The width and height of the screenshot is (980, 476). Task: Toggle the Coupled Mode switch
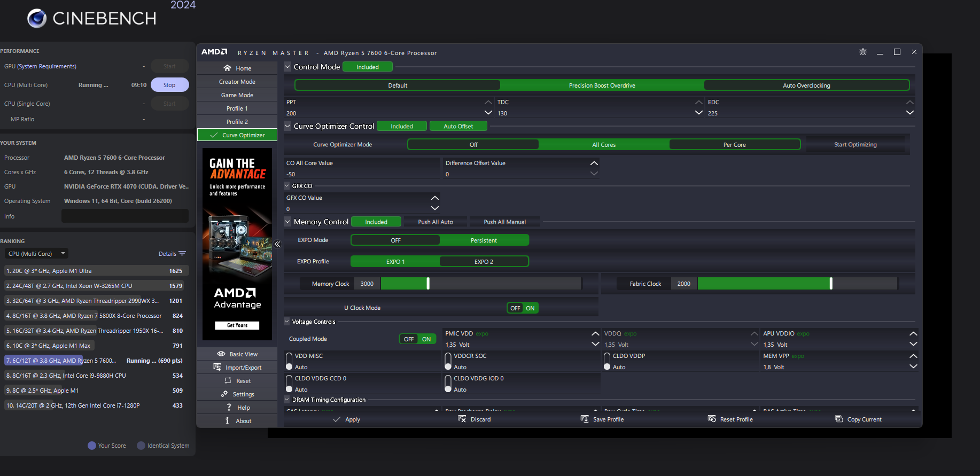point(417,339)
